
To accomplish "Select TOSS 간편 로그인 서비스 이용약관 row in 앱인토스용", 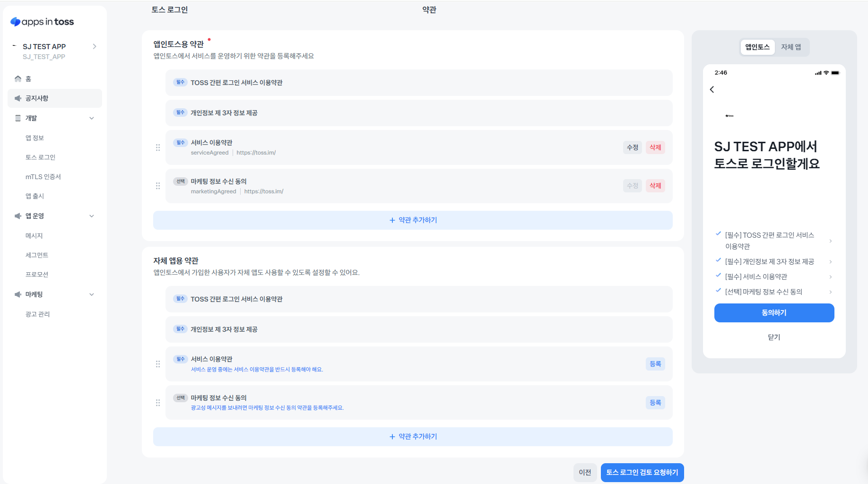I will 419,83.
